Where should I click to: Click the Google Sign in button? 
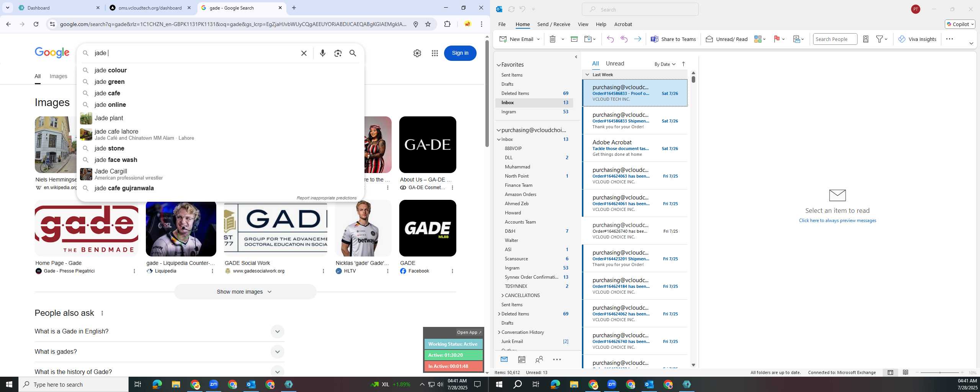click(460, 53)
